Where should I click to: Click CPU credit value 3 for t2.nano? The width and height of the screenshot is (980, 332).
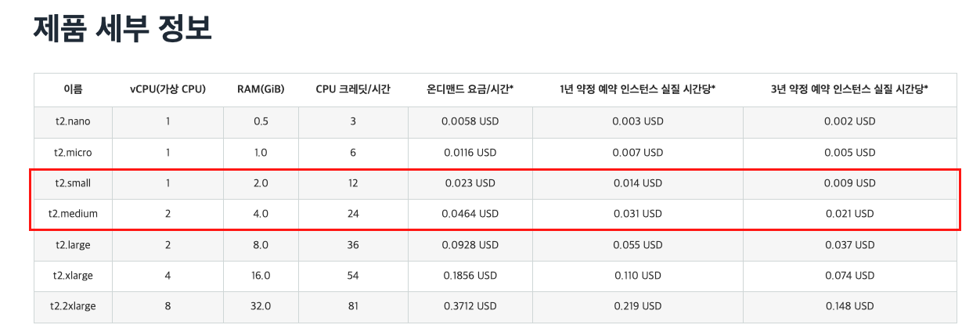[353, 121]
